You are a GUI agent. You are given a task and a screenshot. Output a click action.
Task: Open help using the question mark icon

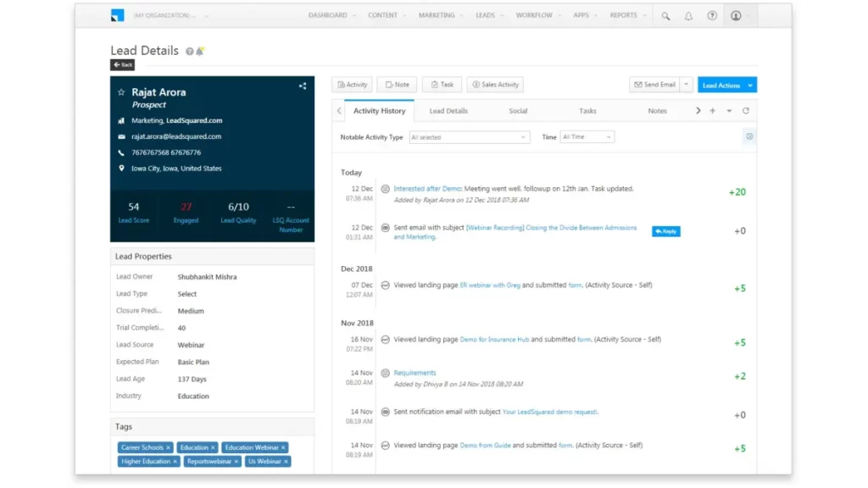pos(712,15)
